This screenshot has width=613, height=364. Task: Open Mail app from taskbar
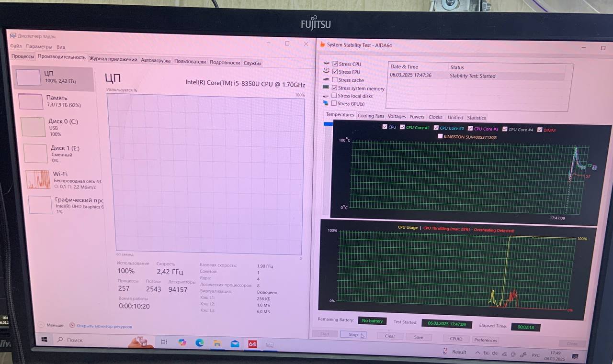point(235,343)
